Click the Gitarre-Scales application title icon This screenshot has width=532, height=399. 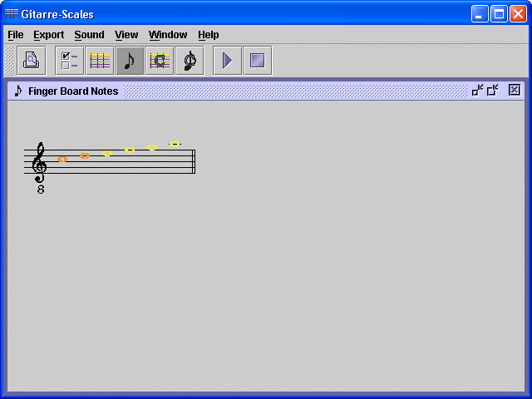click(x=12, y=13)
